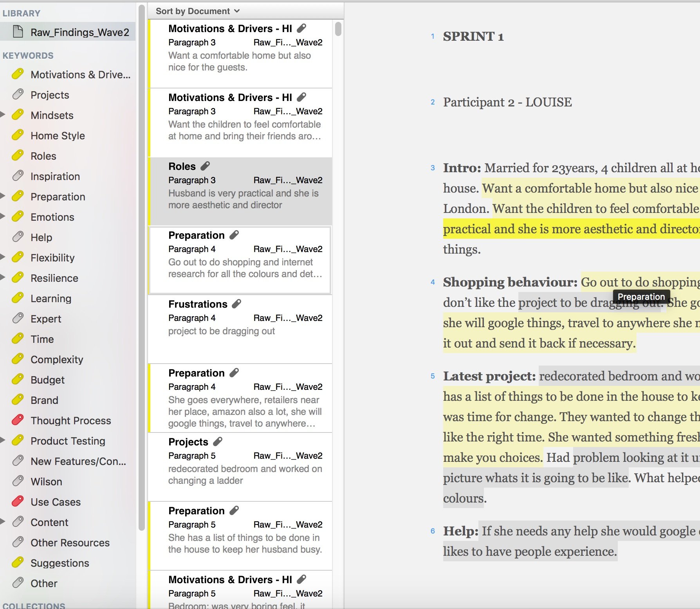Open Motivations highlight in Paragraph 5
700x609 pixels.
click(240, 590)
